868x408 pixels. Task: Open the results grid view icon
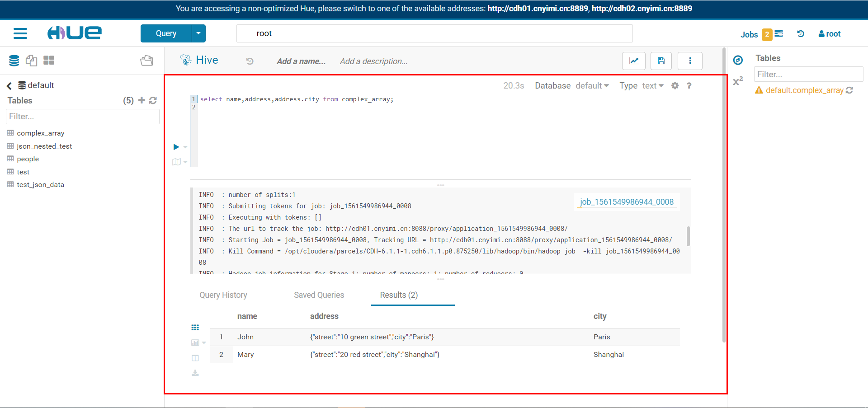(x=195, y=327)
